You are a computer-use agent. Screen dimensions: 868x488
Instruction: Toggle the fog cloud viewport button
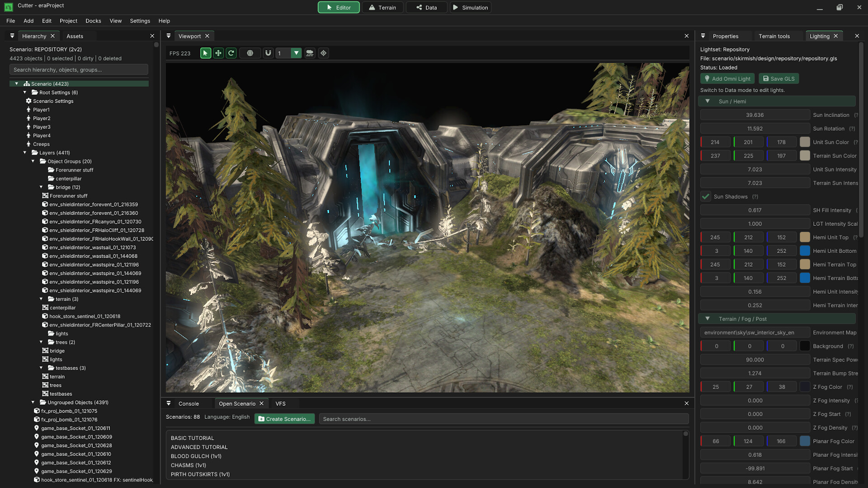(x=310, y=53)
